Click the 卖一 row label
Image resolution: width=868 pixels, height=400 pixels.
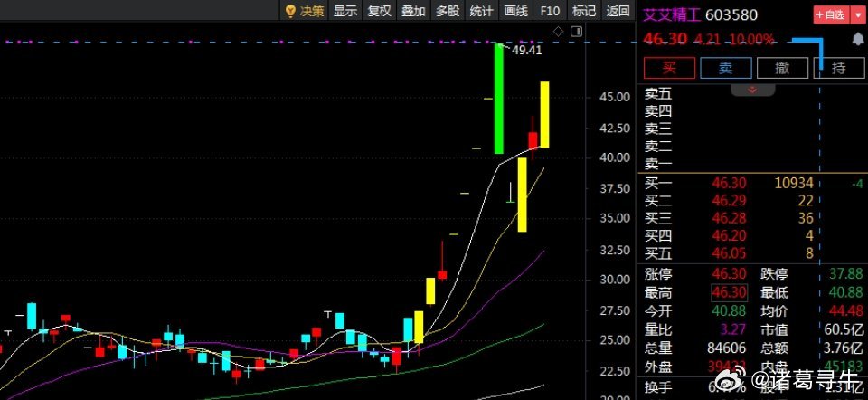[658, 165]
